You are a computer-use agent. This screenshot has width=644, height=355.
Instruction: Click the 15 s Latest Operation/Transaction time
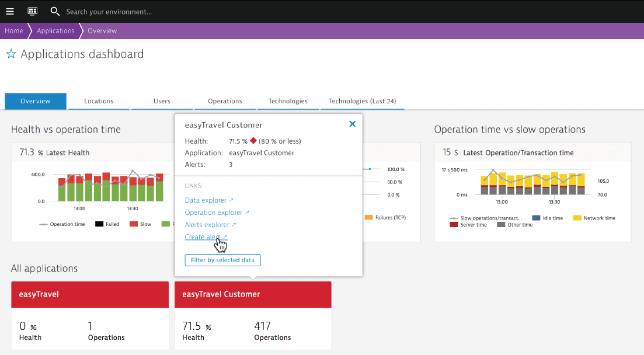pyautogui.click(x=508, y=152)
